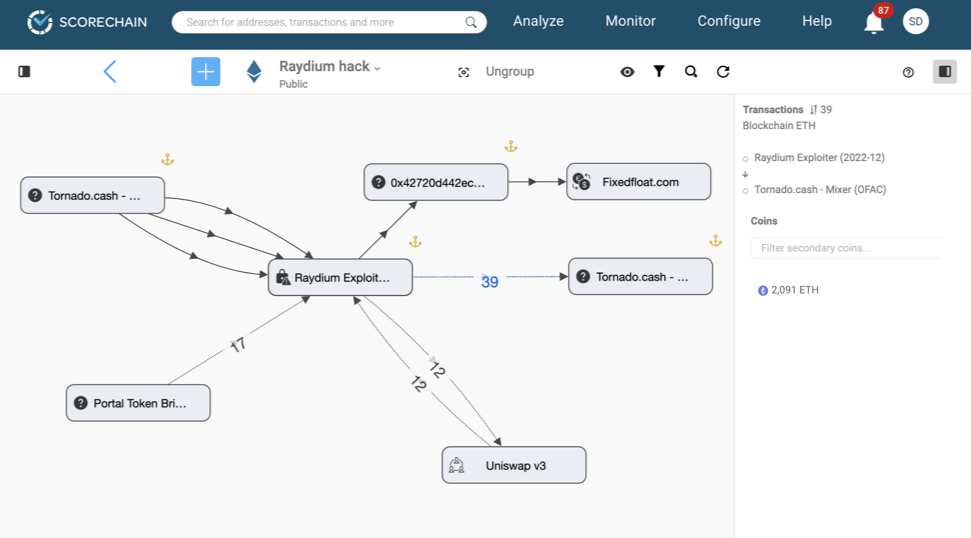This screenshot has width=971, height=538.
Task: Open the Configure menu
Action: 728,21
